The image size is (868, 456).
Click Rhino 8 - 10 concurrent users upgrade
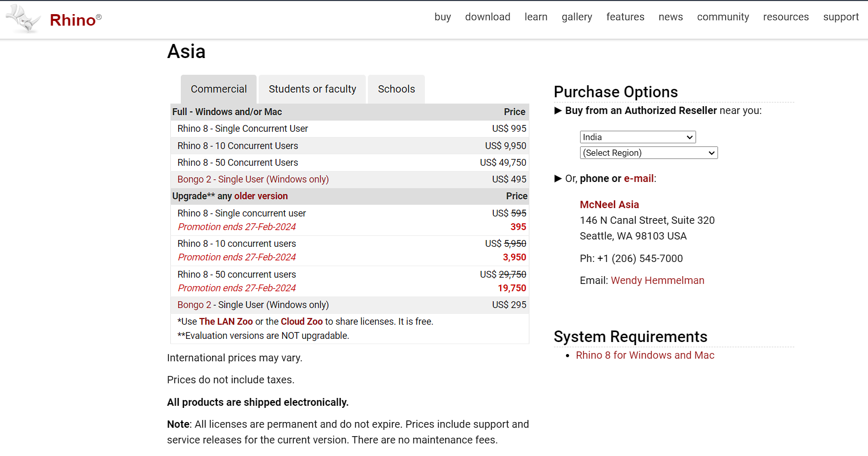click(236, 244)
